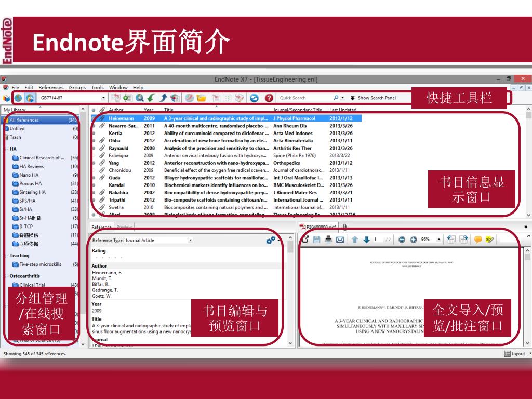Sort by the Year column header
532x399 pixels.
(x=149, y=110)
